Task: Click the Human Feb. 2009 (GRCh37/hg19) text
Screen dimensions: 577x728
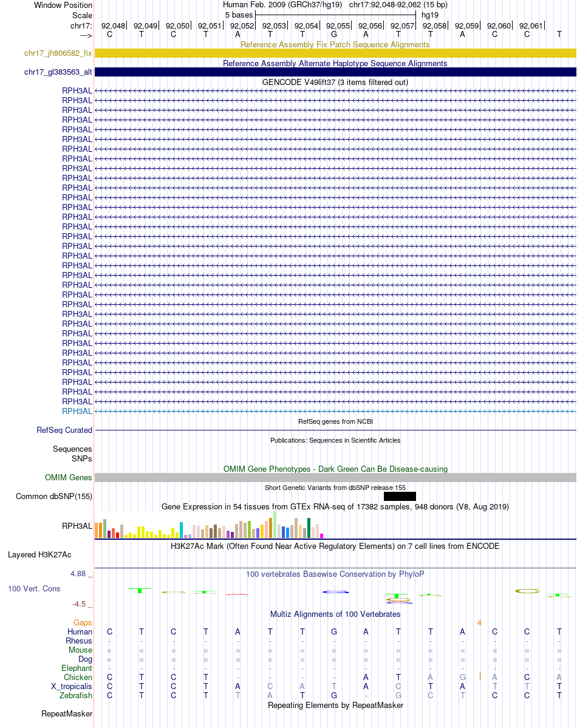Action: (282, 5)
